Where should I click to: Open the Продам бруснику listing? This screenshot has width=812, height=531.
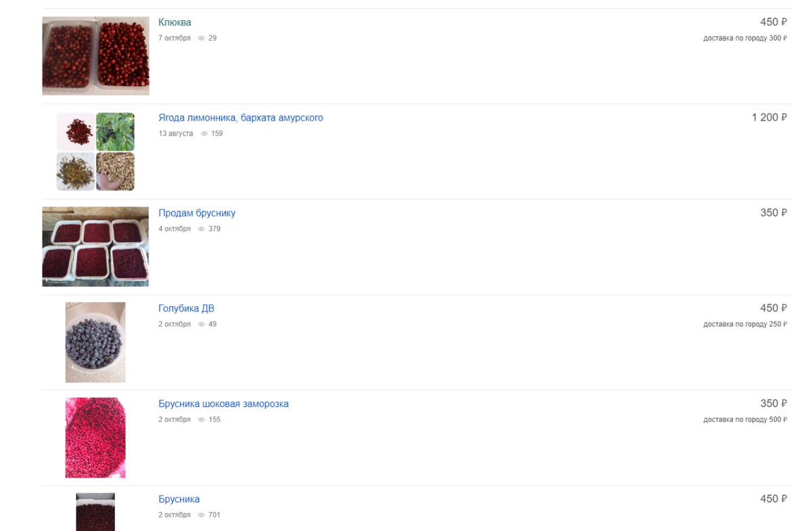tap(197, 213)
